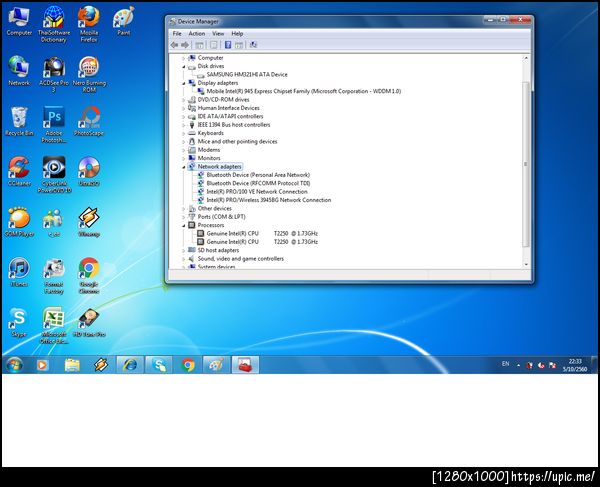Select the Keyboards category

coord(210,134)
